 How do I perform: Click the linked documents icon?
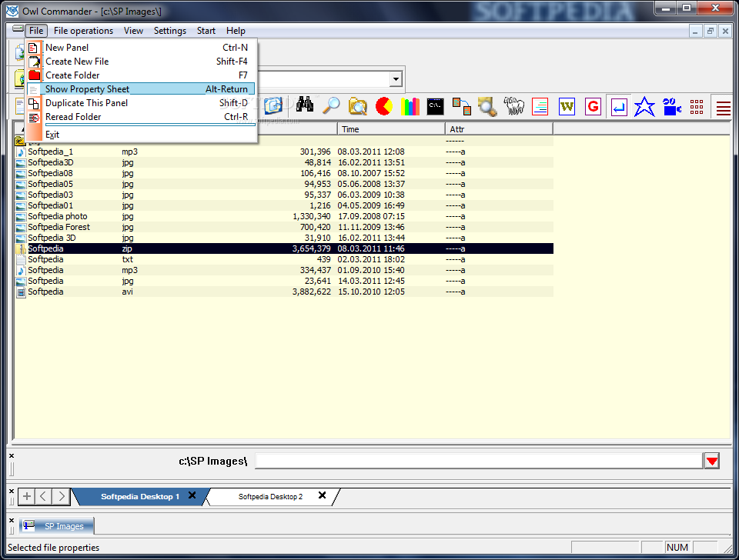pyautogui.click(x=461, y=106)
